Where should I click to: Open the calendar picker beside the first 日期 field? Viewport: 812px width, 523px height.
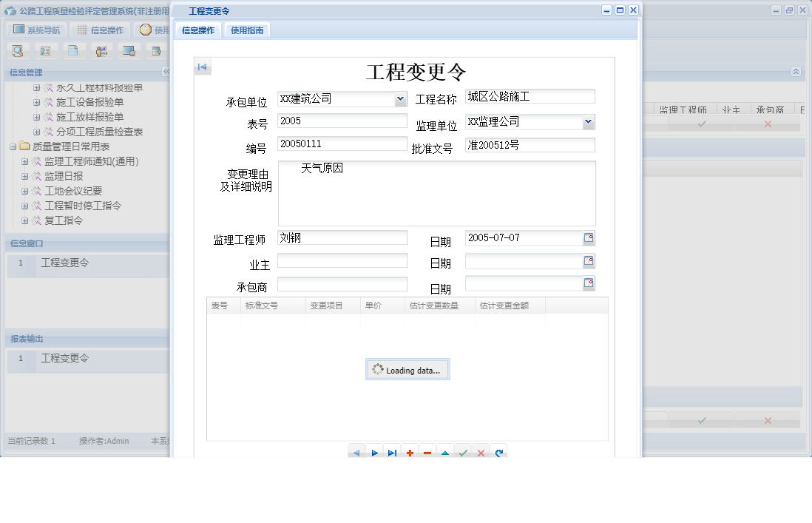pyautogui.click(x=588, y=237)
